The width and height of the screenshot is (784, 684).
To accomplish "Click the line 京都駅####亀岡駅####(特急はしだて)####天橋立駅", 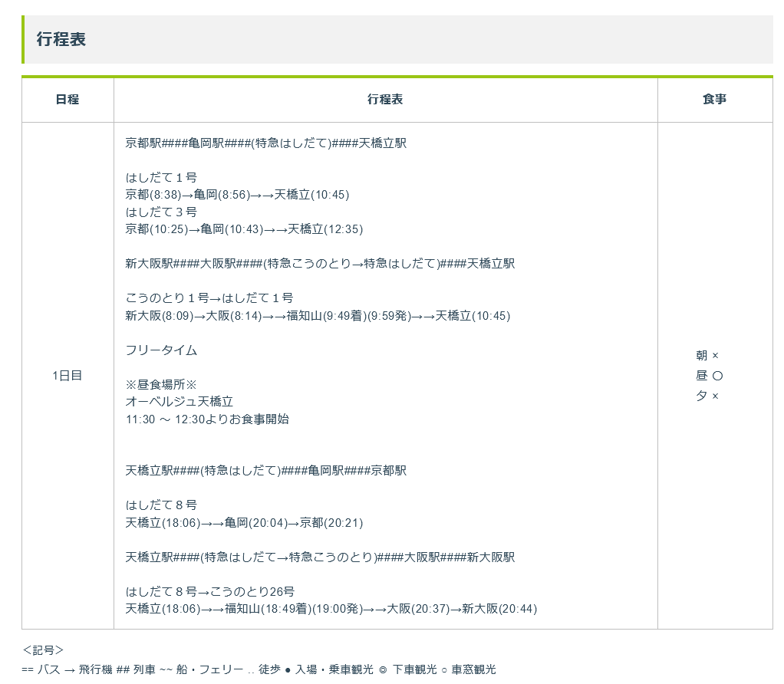I will pyautogui.click(x=265, y=143).
